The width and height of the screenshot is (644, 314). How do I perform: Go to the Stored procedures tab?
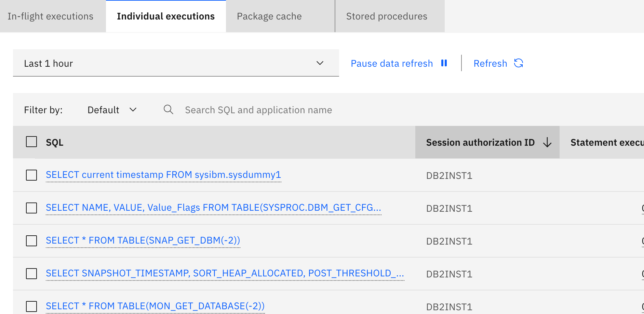pyautogui.click(x=387, y=16)
